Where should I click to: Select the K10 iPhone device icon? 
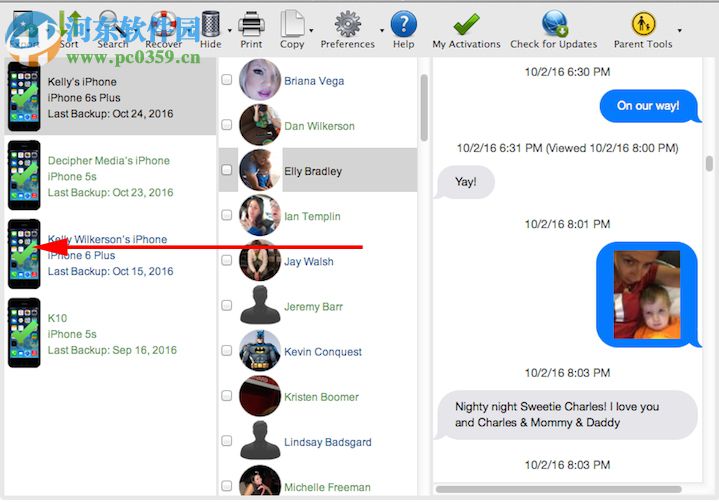coord(24,333)
